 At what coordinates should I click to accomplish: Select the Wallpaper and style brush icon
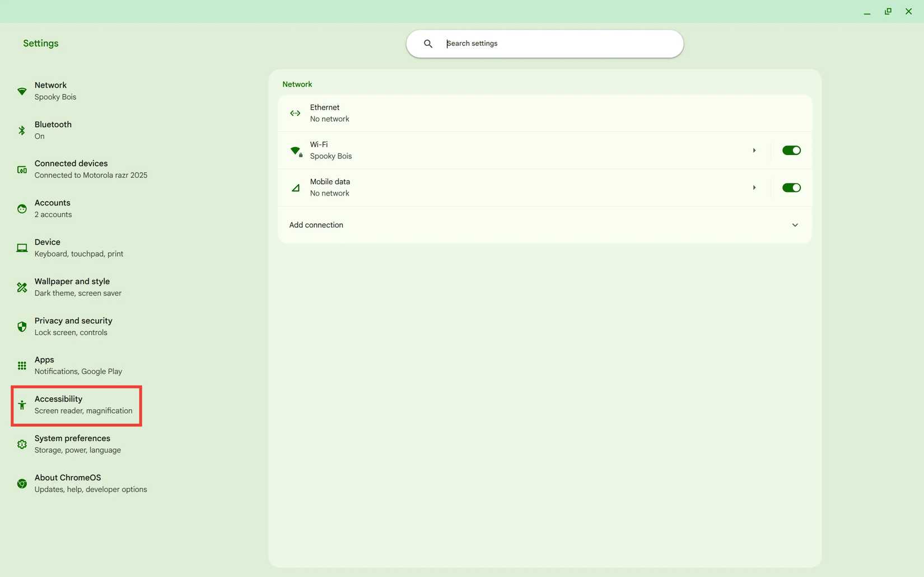[x=22, y=287]
